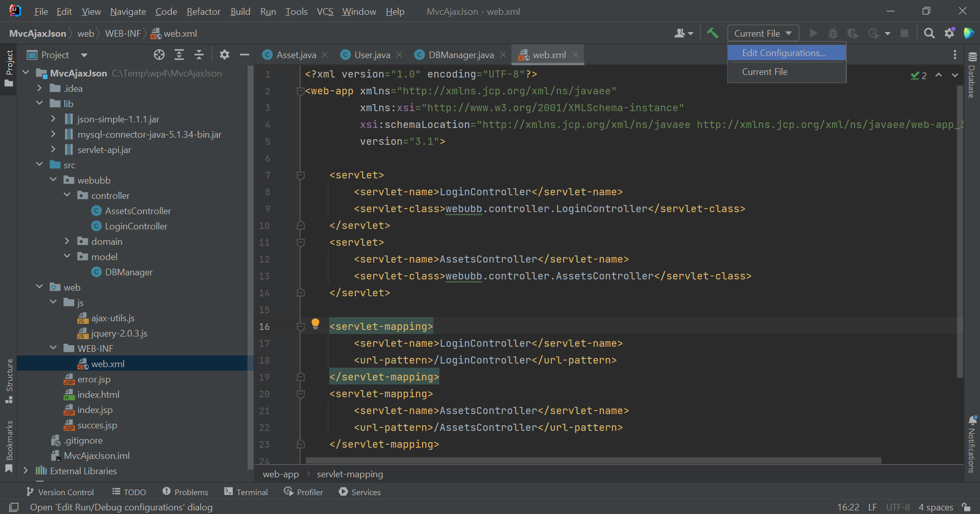Collapse the lib folder in tree
The height and width of the screenshot is (514, 980).
(x=40, y=104)
